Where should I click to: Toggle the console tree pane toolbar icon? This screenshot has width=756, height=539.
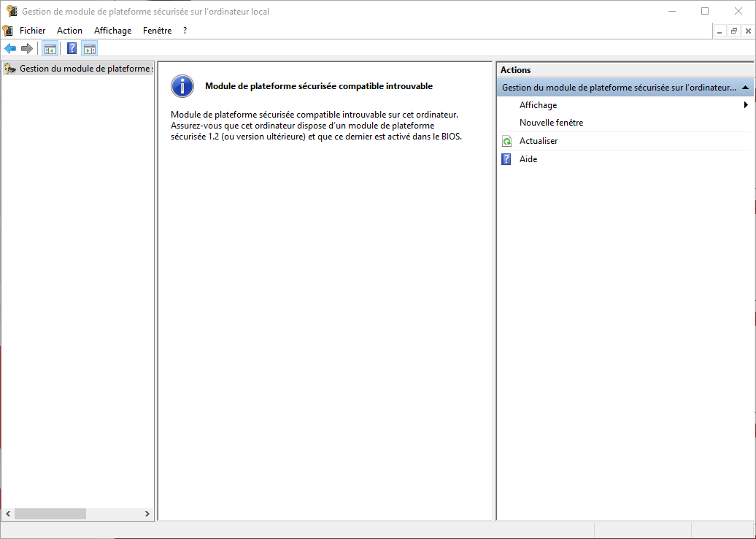(x=50, y=49)
